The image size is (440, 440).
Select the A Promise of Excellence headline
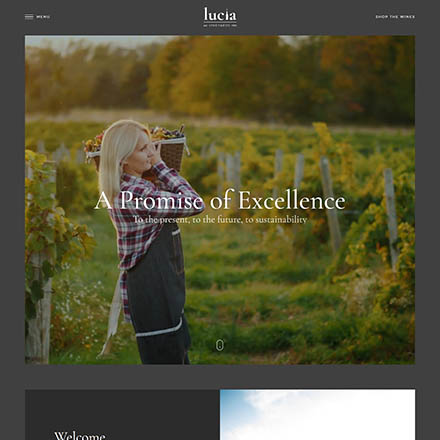click(220, 201)
